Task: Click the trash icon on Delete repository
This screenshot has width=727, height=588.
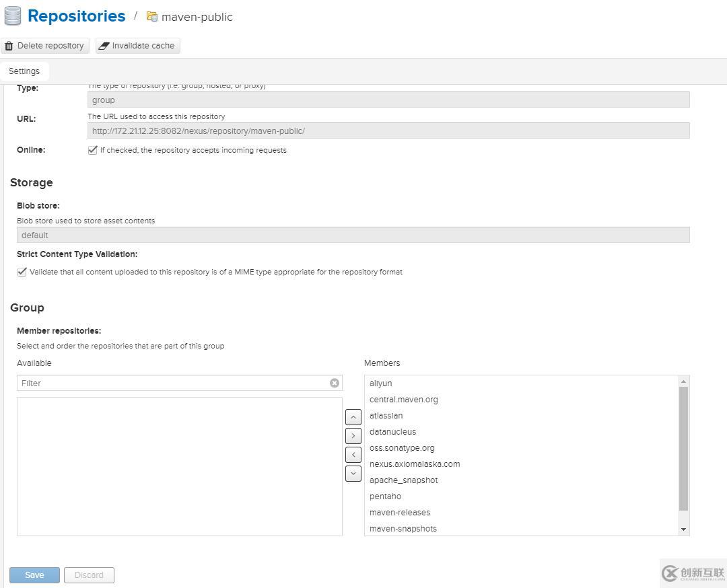Action: click(9, 46)
